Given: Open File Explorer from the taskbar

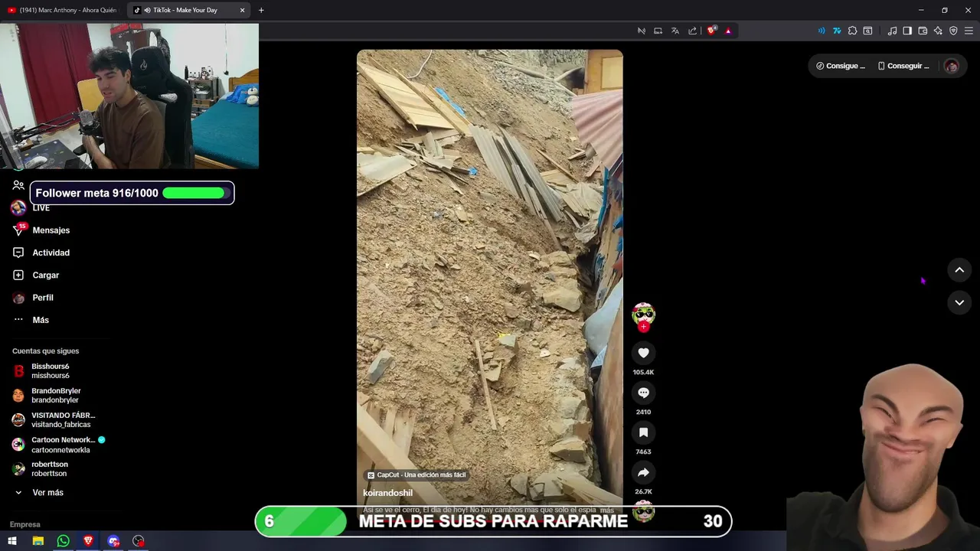Looking at the screenshot, I should pyautogui.click(x=38, y=541).
